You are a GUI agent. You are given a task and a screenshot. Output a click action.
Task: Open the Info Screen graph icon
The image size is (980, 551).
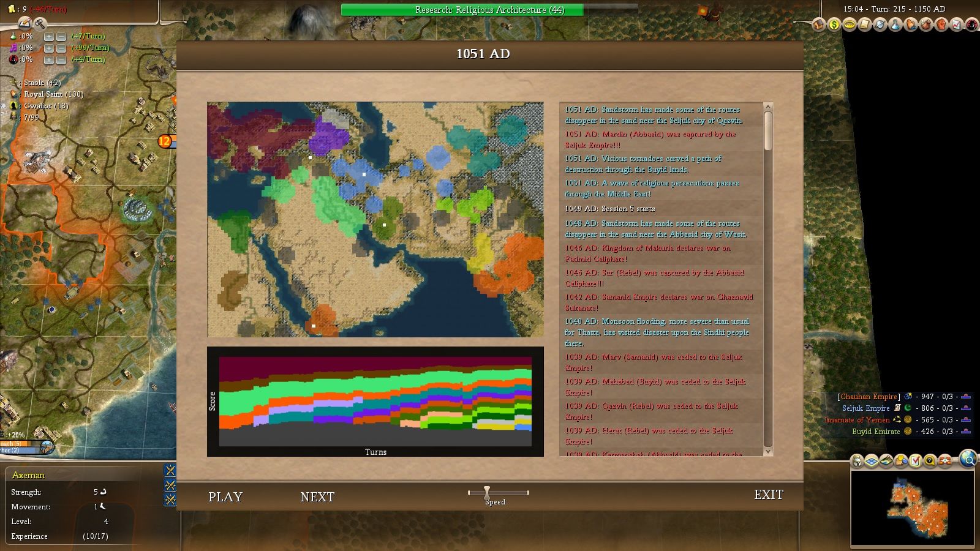(x=957, y=24)
